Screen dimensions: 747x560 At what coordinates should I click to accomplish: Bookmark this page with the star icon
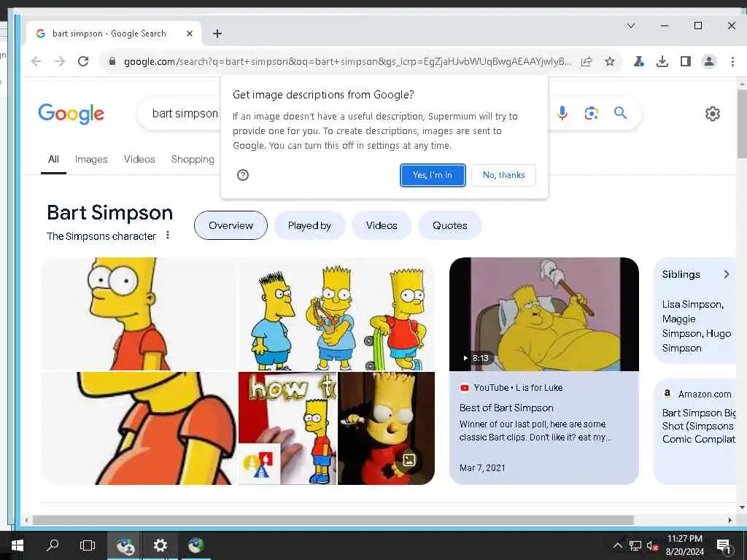click(610, 61)
